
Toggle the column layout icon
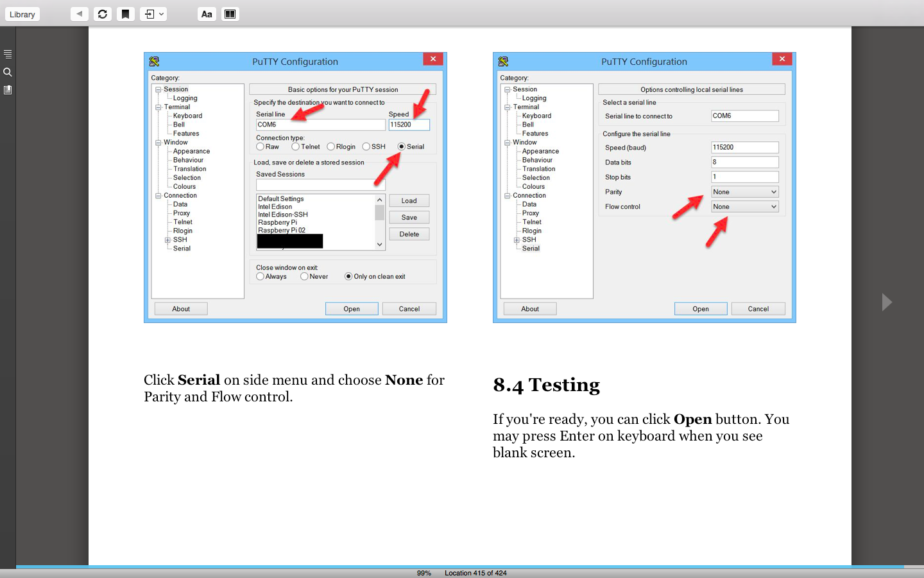click(230, 14)
